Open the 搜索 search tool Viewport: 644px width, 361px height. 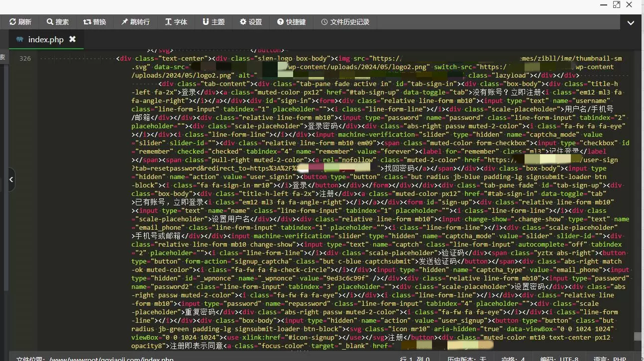click(58, 22)
